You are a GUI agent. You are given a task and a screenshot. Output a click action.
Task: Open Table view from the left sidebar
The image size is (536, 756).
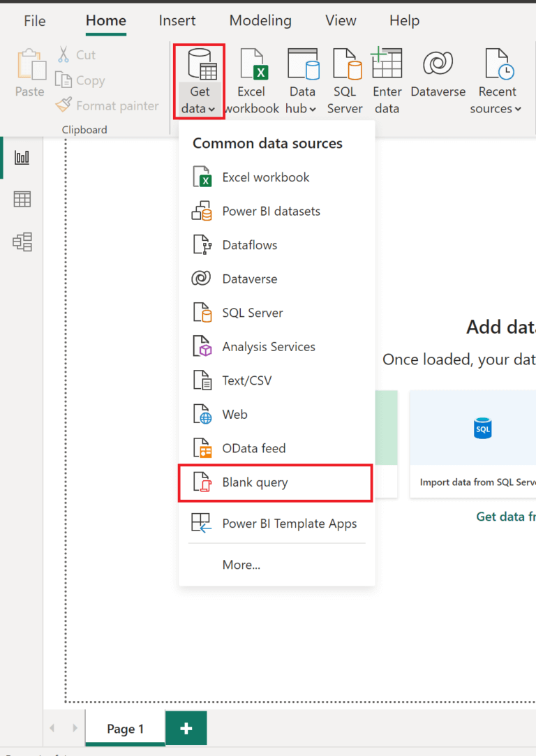tap(22, 199)
